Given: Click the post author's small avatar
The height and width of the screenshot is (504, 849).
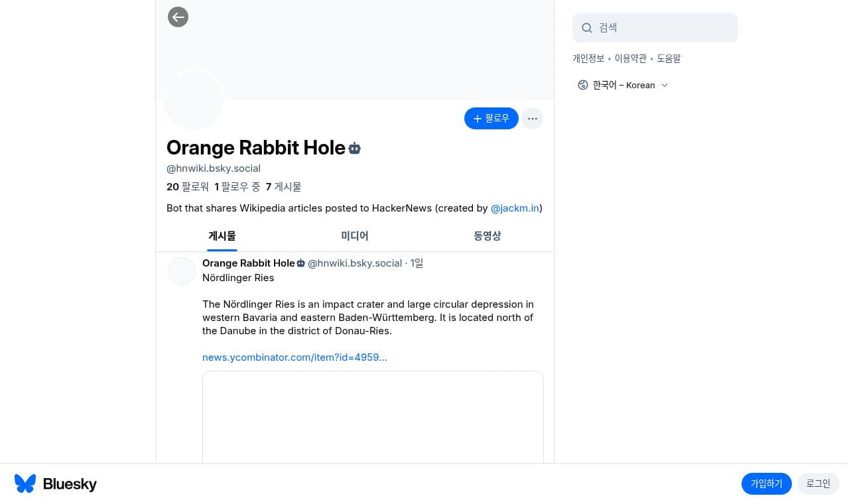Looking at the screenshot, I should 182,271.
